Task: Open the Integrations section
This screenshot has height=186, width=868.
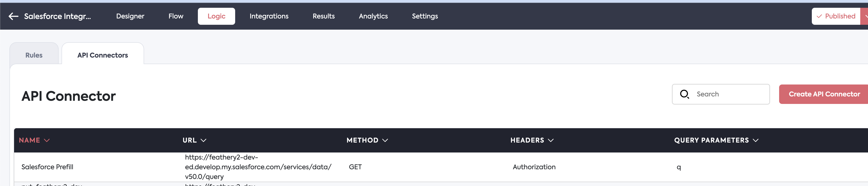Action: (269, 16)
